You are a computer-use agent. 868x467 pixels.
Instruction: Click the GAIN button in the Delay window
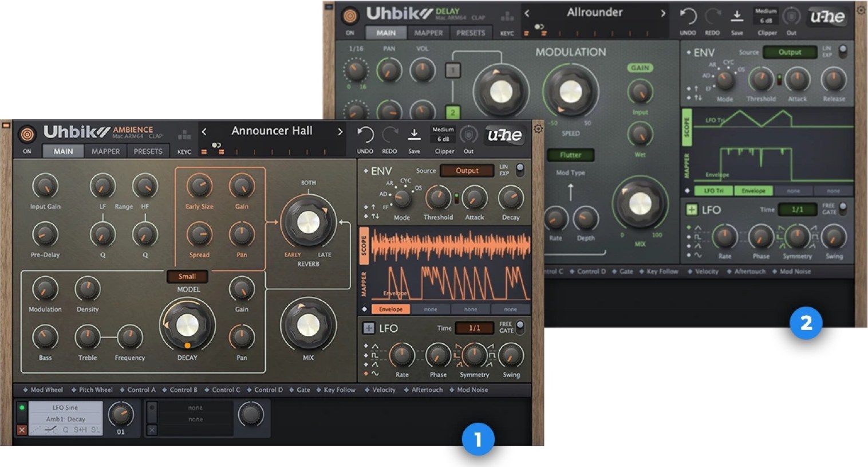click(x=640, y=68)
